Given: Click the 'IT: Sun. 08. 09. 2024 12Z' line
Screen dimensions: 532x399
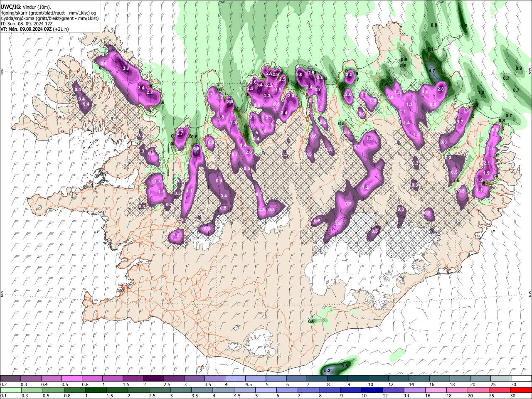Looking at the screenshot, I should pyautogui.click(x=26, y=24).
